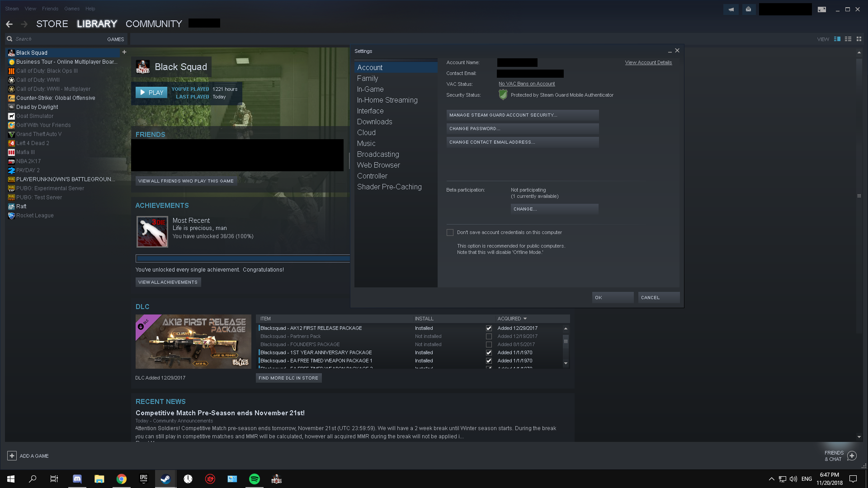Open Discord from the taskbar
Screen dimensions: 868x488
tap(77, 479)
